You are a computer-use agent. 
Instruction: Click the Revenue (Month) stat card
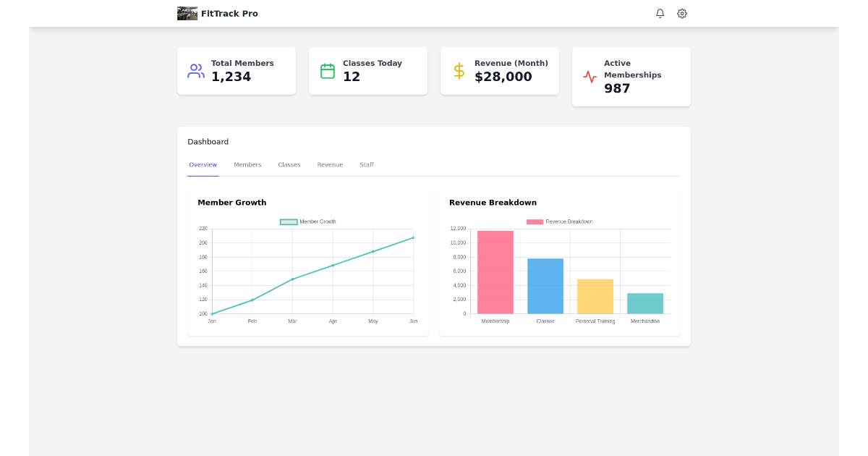[499, 70]
